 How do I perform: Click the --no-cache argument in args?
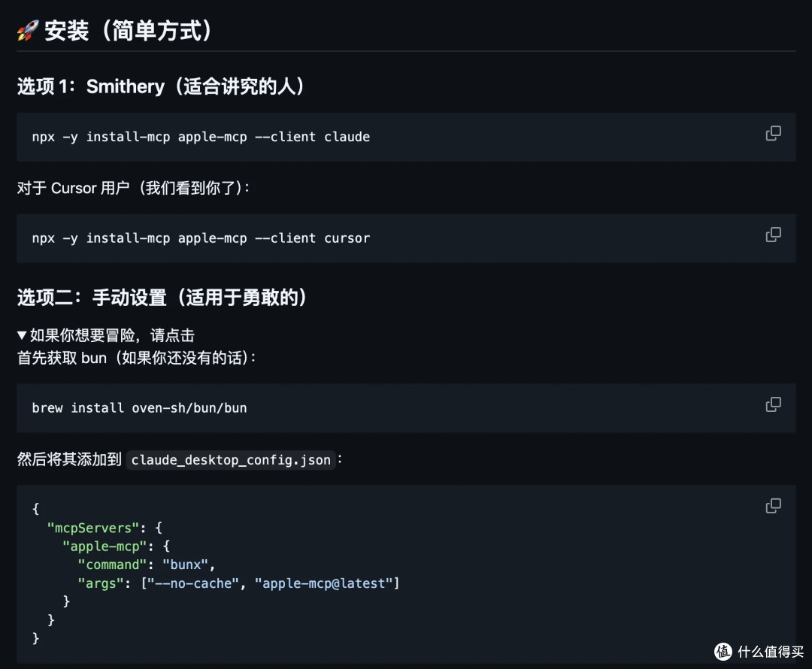point(192,583)
